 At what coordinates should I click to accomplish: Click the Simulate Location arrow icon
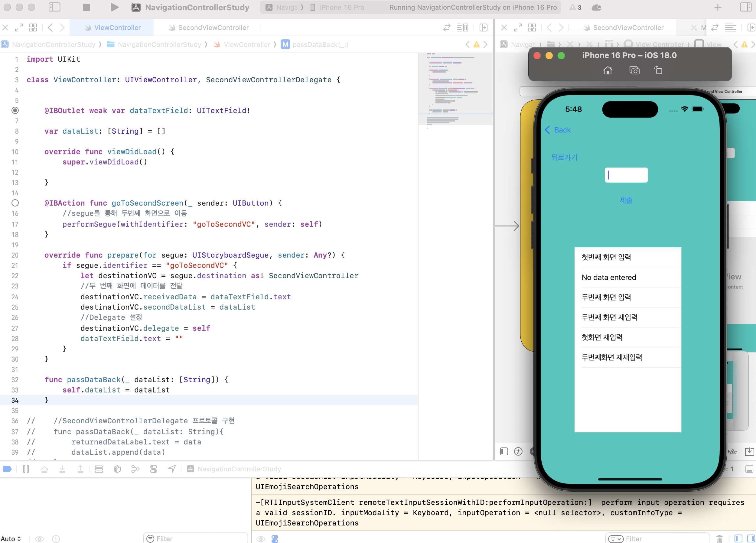click(x=172, y=469)
